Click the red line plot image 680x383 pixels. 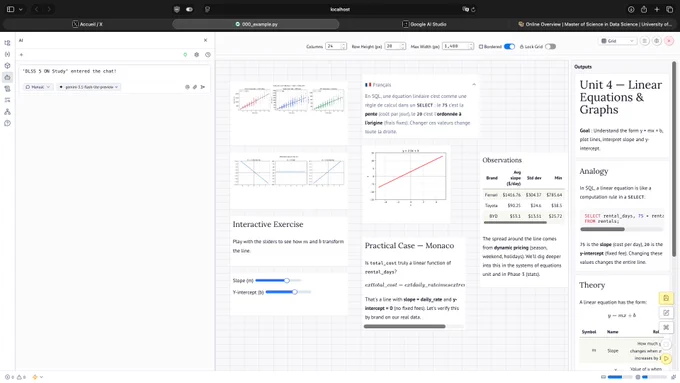tap(407, 178)
